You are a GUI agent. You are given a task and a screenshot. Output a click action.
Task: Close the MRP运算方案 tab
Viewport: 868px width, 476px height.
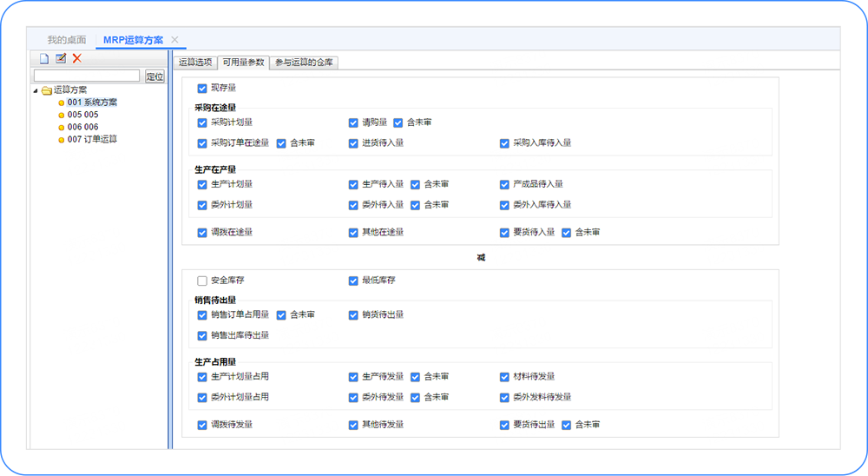[174, 40]
